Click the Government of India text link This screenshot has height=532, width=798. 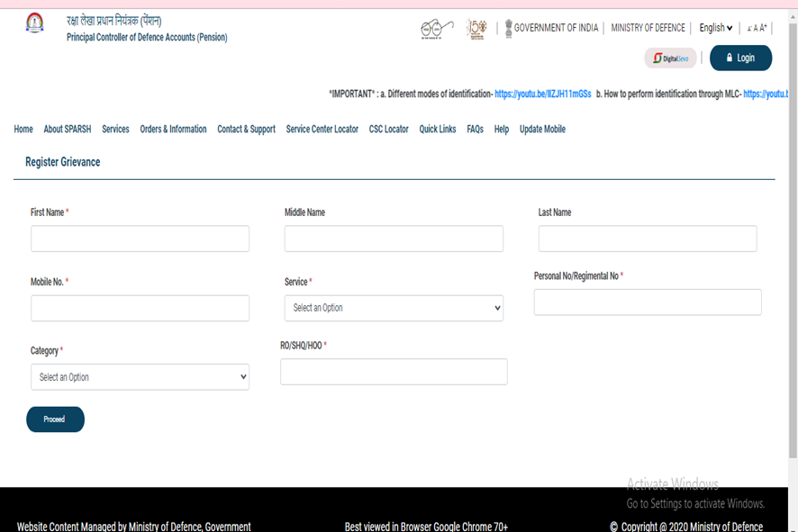[556, 28]
